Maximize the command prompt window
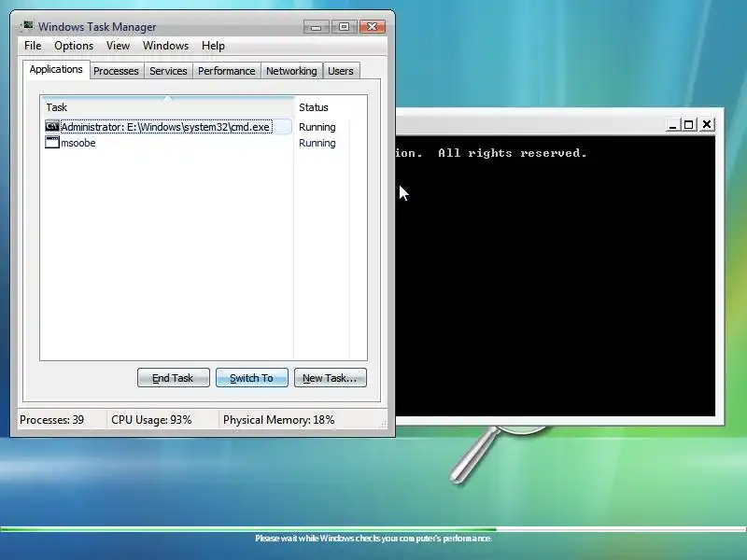This screenshot has height=560, width=747. 688,125
